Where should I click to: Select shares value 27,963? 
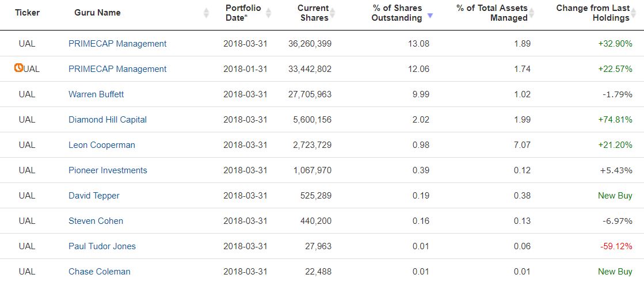click(318, 246)
